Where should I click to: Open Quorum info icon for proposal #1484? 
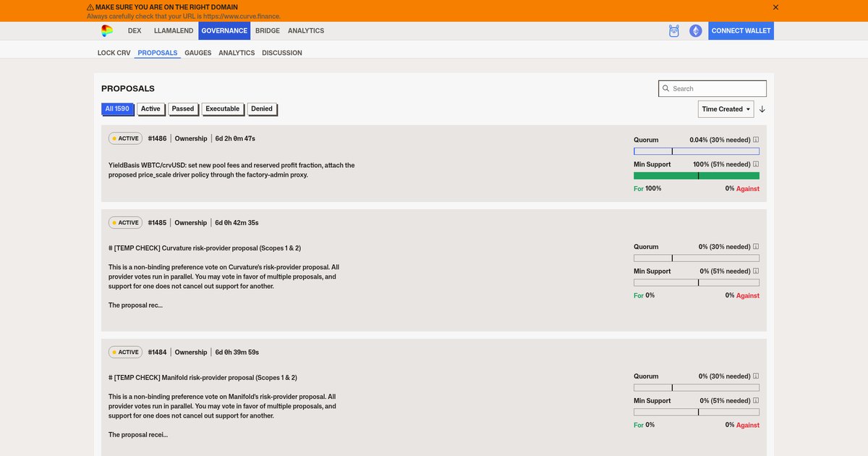[x=756, y=376]
